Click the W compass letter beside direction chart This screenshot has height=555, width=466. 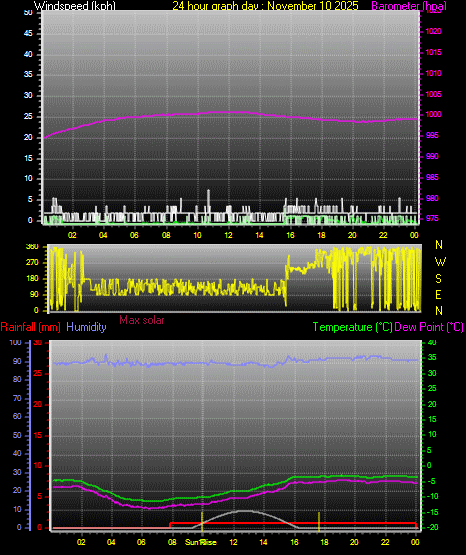(x=440, y=262)
